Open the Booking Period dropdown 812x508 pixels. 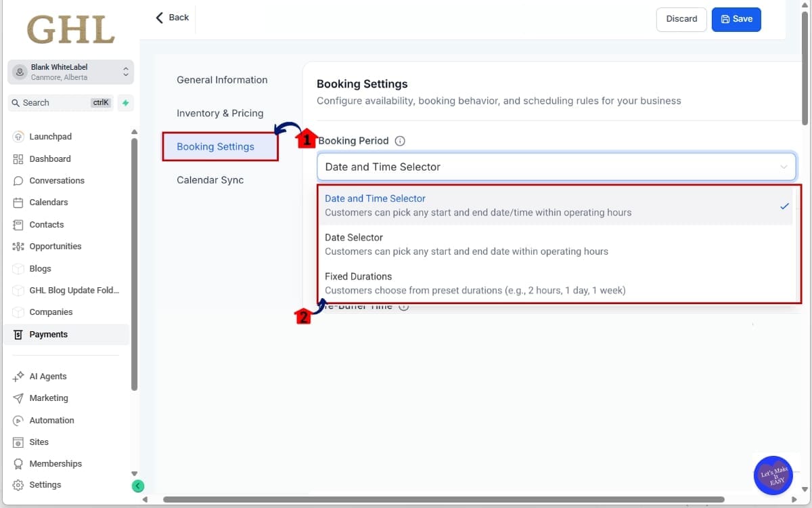click(556, 166)
